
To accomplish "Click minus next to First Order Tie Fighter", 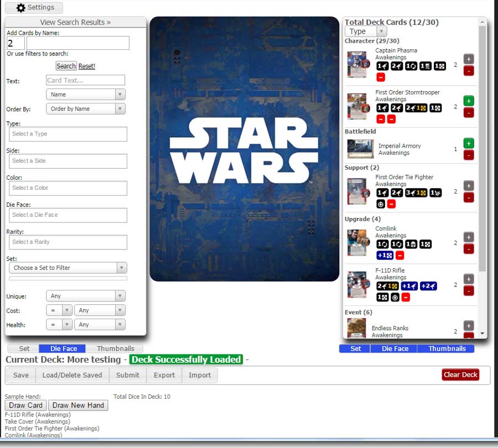I will (469, 197).
